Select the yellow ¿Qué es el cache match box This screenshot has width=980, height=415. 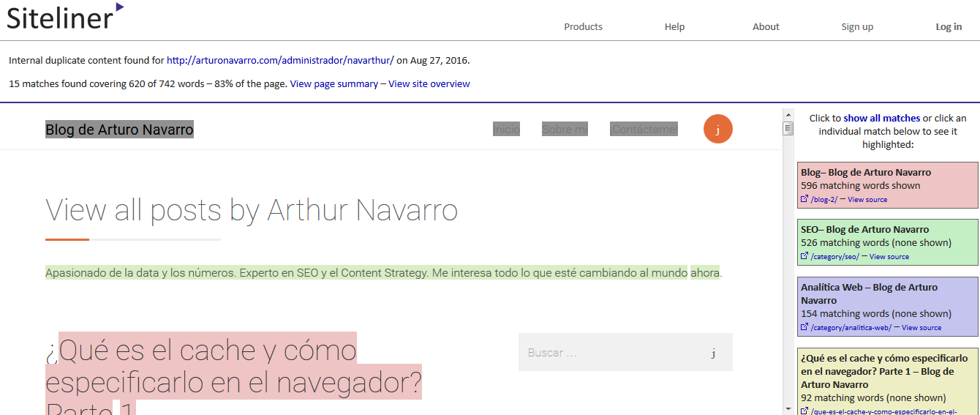(x=888, y=381)
